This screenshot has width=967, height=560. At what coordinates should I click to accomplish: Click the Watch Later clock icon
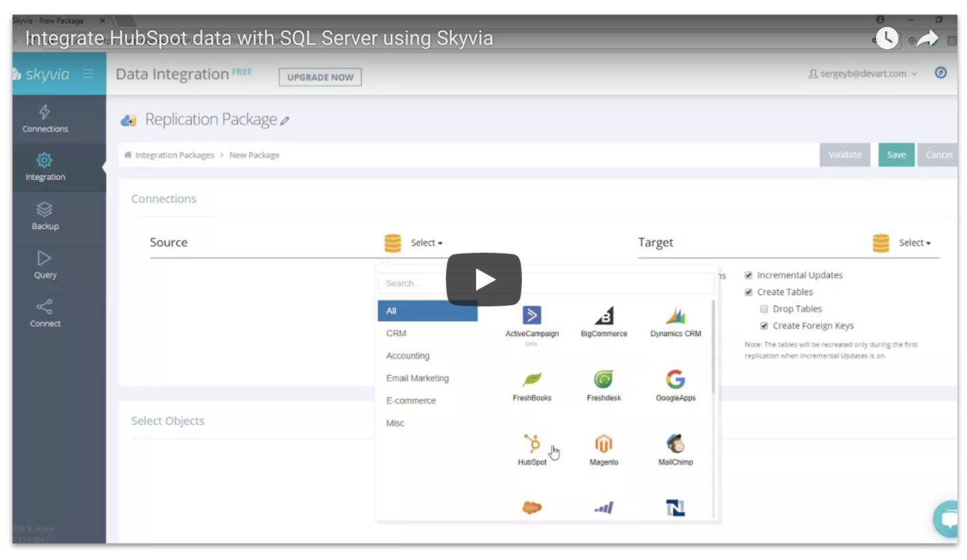click(886, 38)
